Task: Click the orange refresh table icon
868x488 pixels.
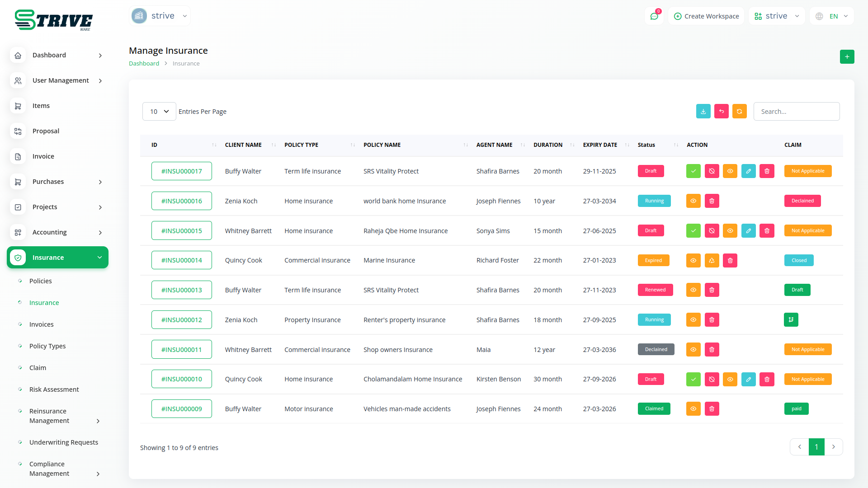Action: coord(739,111)
